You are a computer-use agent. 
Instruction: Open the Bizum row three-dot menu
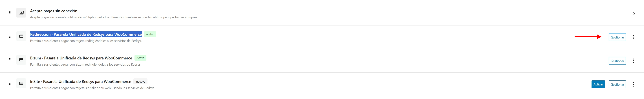point(634,61)
